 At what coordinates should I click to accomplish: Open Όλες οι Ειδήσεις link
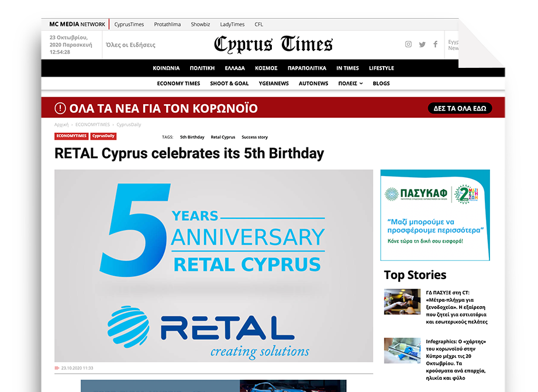coord(130,45)
